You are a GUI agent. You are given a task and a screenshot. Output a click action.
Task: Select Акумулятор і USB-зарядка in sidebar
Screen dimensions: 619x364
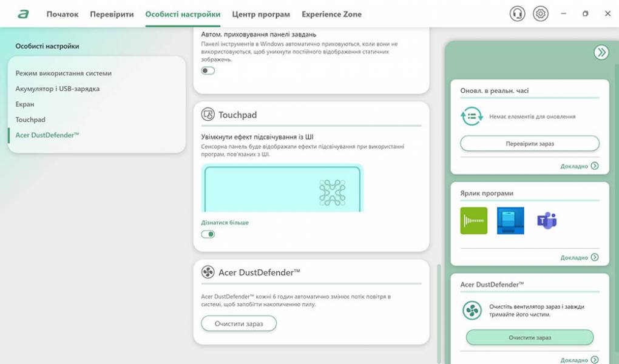[x=58, y=89]
